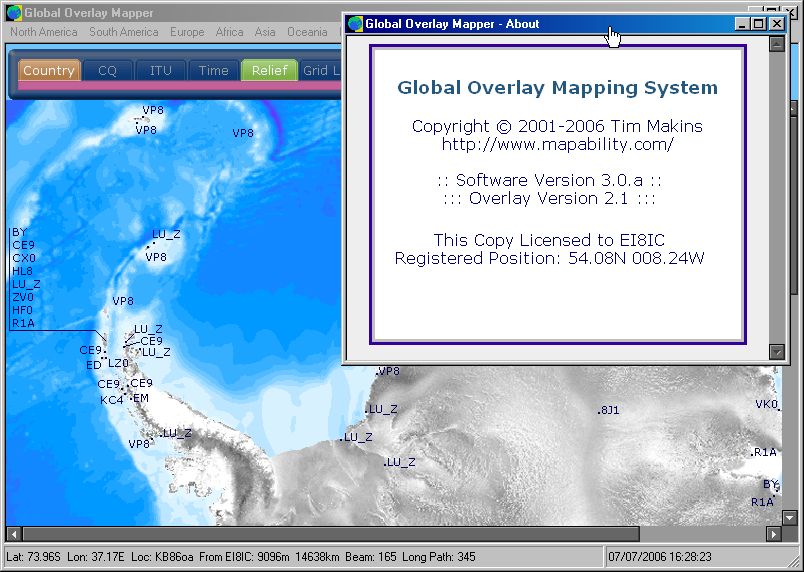Image resolution: width=804 pixels, height=572 pixels.
Task: Expand the Europe menu
Action: tap(187, 32)
